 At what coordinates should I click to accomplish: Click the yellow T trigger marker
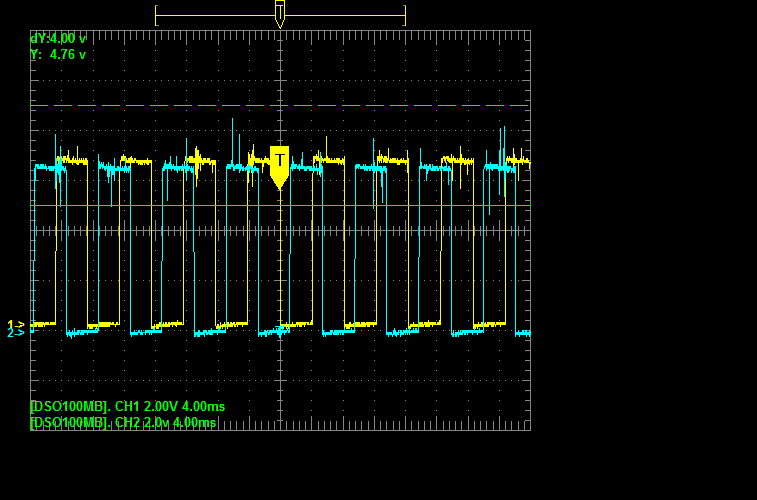click(x=280, y=165)
